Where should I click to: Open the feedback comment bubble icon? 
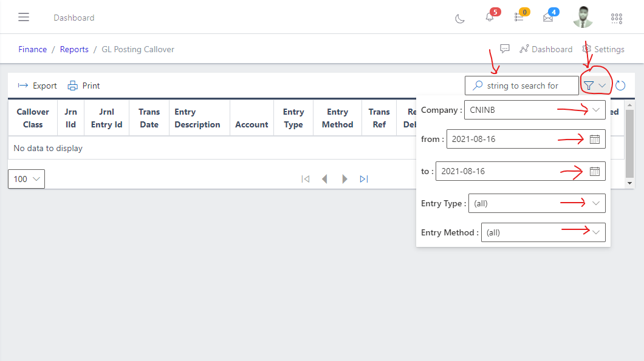point(505,49)
